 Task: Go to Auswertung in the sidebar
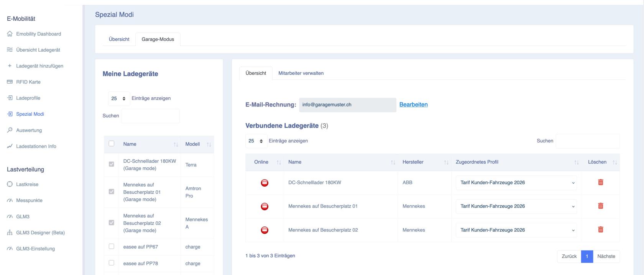pyautogui.click(x=29, y=130)
